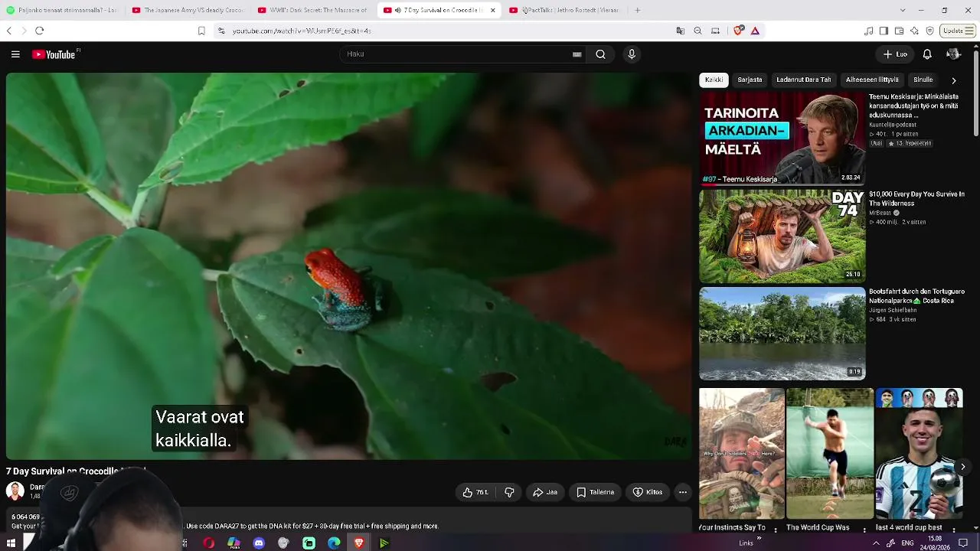The width and height of the screenshot is (980, 551).
Task: Open the browser main menu
Action: point(970,31)
